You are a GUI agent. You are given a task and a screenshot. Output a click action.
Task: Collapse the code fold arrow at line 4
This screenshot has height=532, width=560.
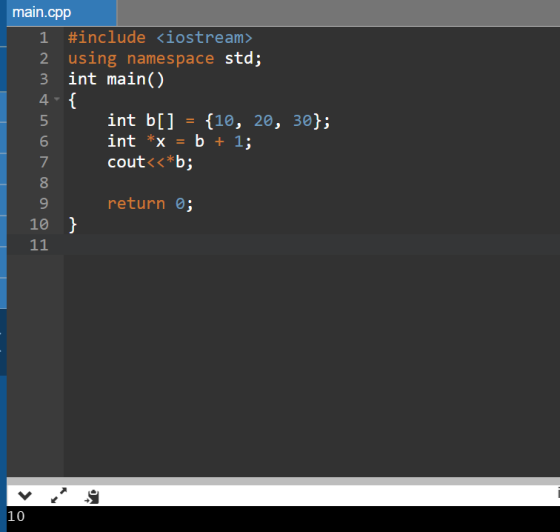57,99
